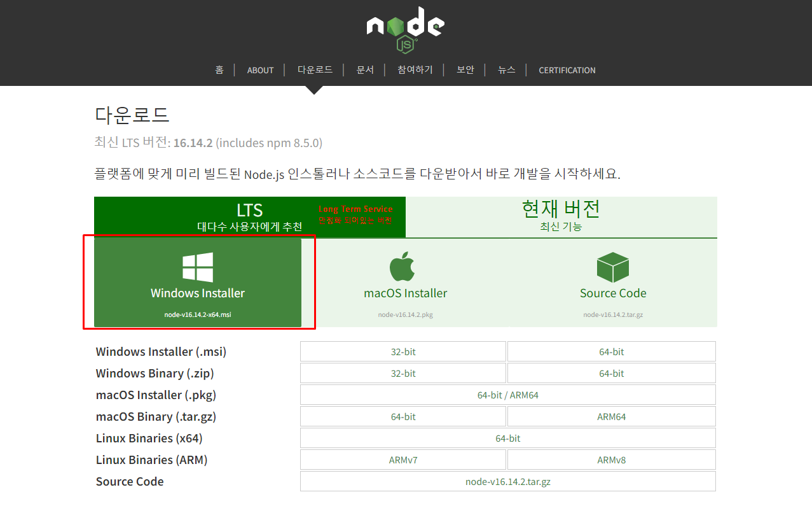Download Windows Installer (.msi) 32-bit
812x506 pixels.
coord(403,351)
